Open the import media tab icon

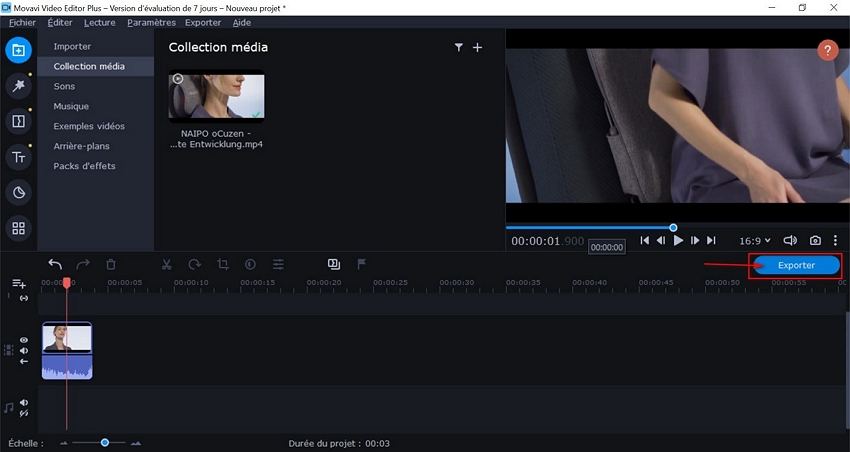pos(18,50)
